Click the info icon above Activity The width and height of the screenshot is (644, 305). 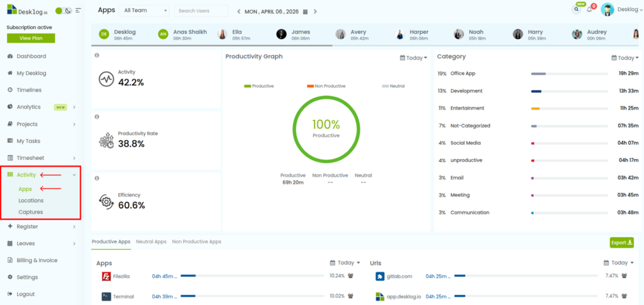coord(97,55)
